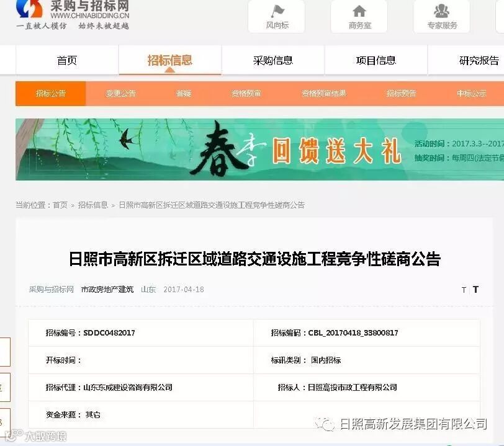504x446 pixels.
Task: Click the 开标时间 field label
Action: pos(63,360)
